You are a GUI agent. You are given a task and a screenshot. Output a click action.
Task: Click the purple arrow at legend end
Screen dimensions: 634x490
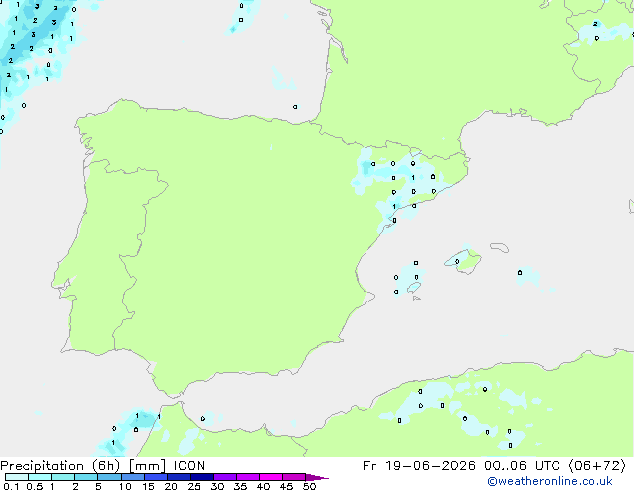coord(317,477)
